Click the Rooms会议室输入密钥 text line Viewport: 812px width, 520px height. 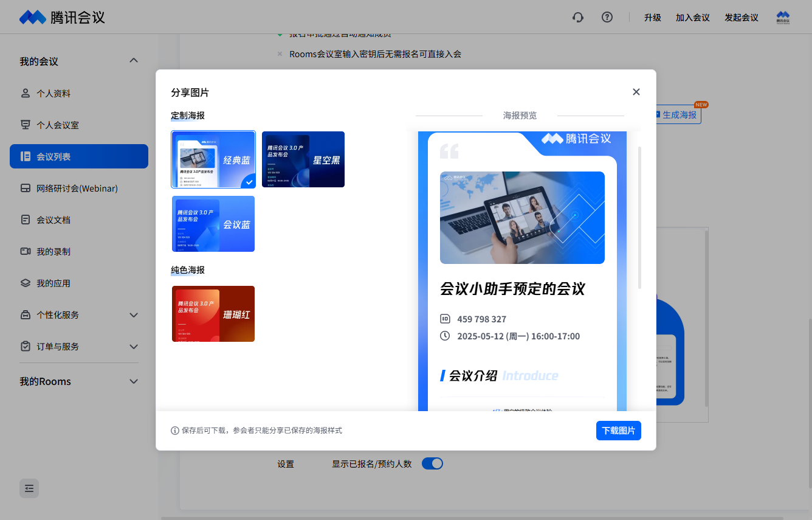click(375, 54)
